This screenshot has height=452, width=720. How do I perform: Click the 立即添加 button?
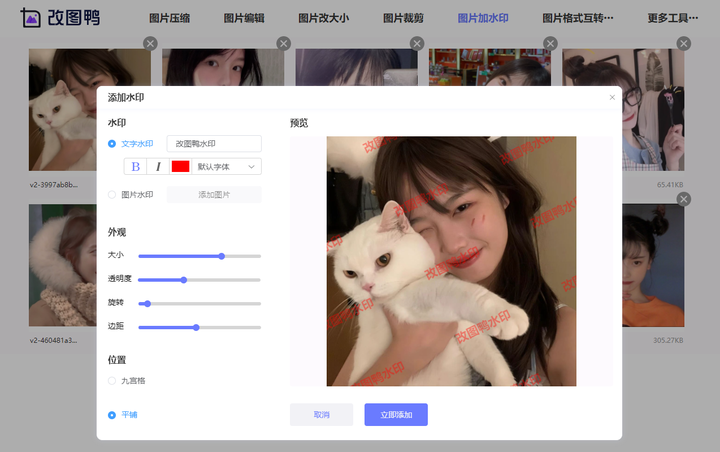point(396,415)
